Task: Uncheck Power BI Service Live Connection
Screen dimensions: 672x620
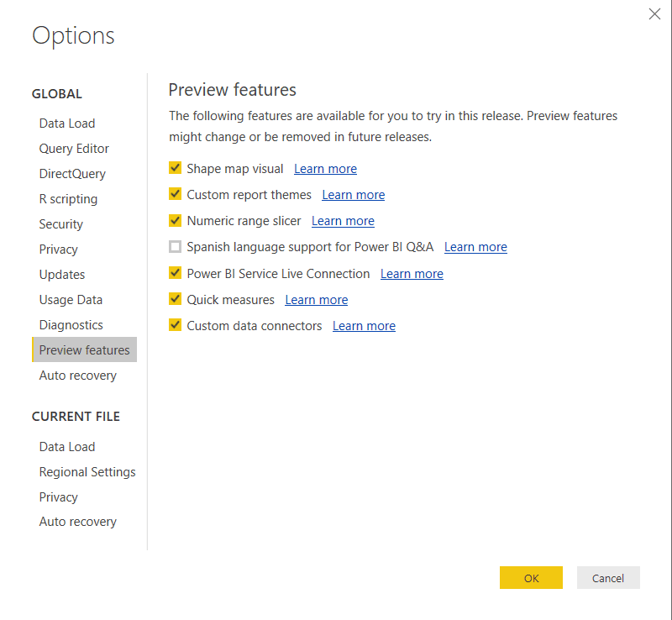Action: point(175,273)
